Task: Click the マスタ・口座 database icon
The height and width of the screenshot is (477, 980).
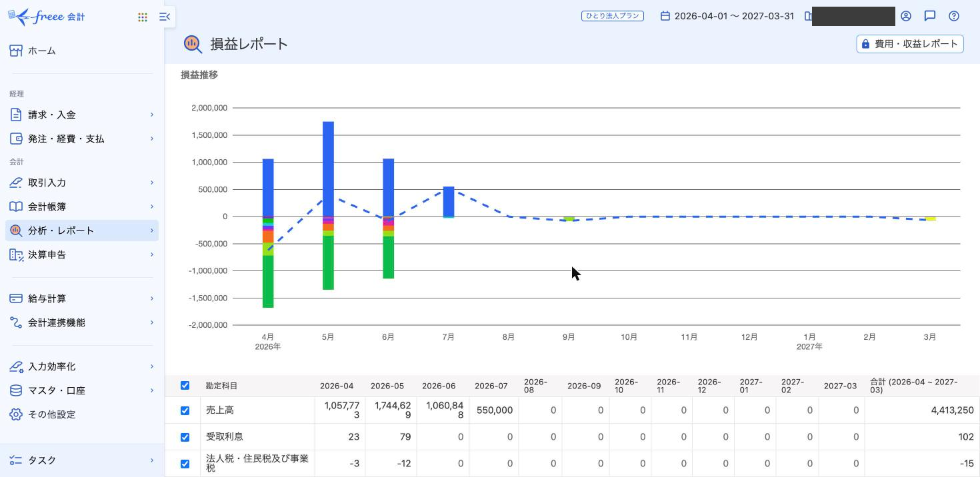Action: click(16, 390)
